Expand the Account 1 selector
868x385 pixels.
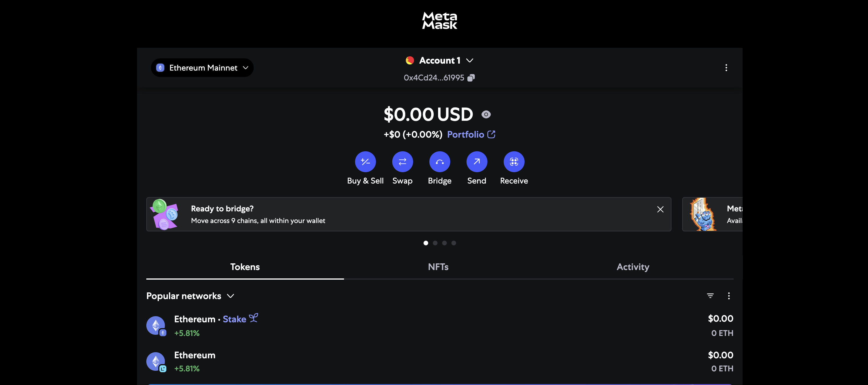point(440,60)
